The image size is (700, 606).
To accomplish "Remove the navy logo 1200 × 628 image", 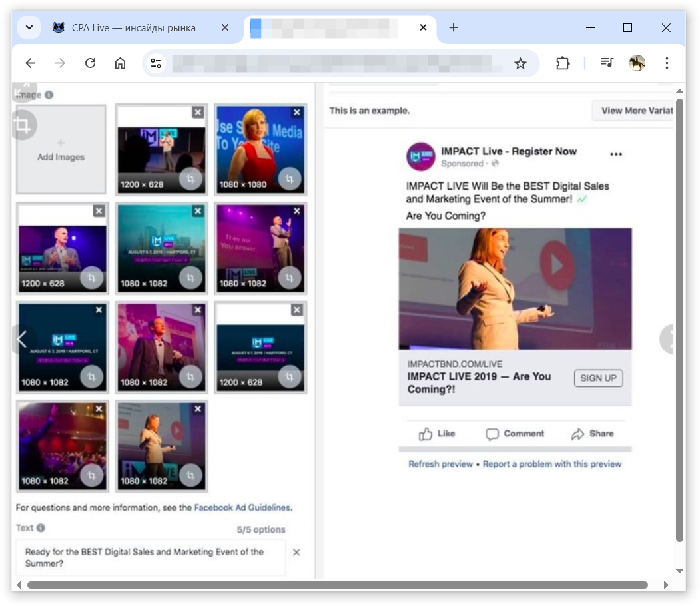I will (x=297, y=310).
